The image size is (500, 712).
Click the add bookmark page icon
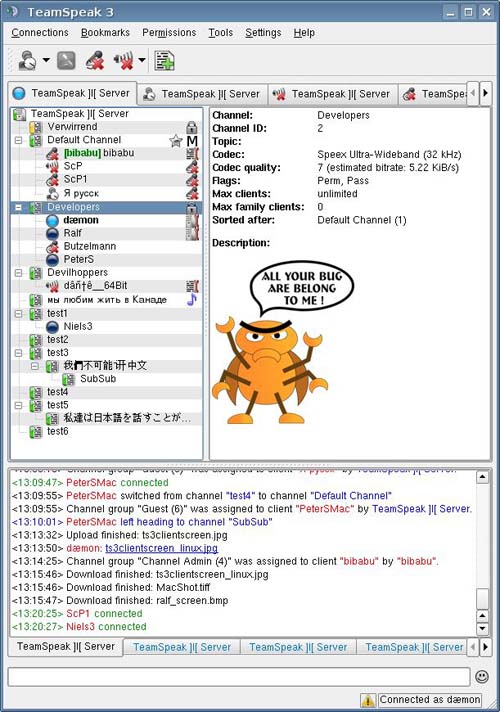164,60
